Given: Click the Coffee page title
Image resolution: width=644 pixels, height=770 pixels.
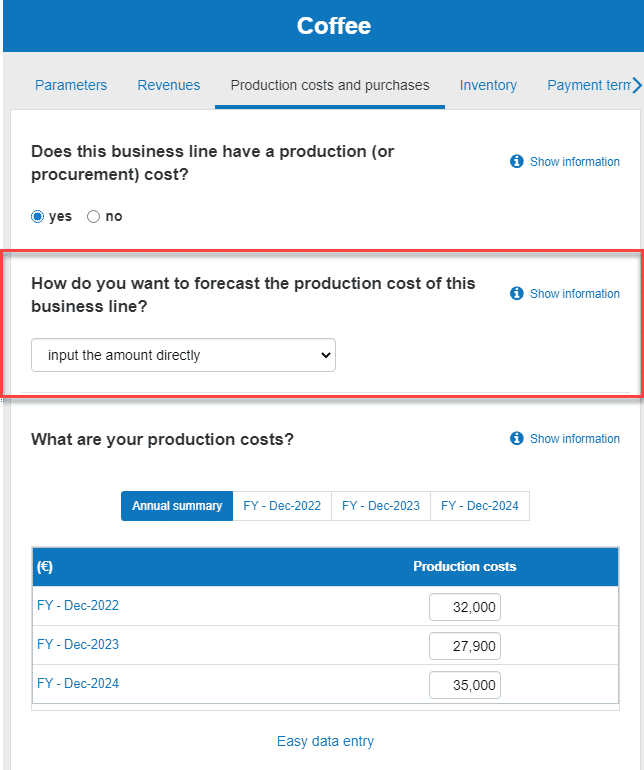Looking at the screenshot, I should point(334,26).
